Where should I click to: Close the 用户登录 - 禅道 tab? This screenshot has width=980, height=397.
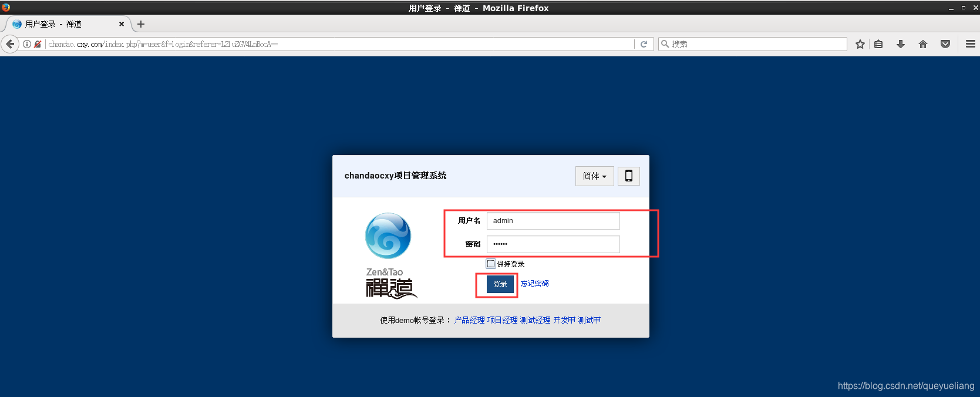[122, 24]
